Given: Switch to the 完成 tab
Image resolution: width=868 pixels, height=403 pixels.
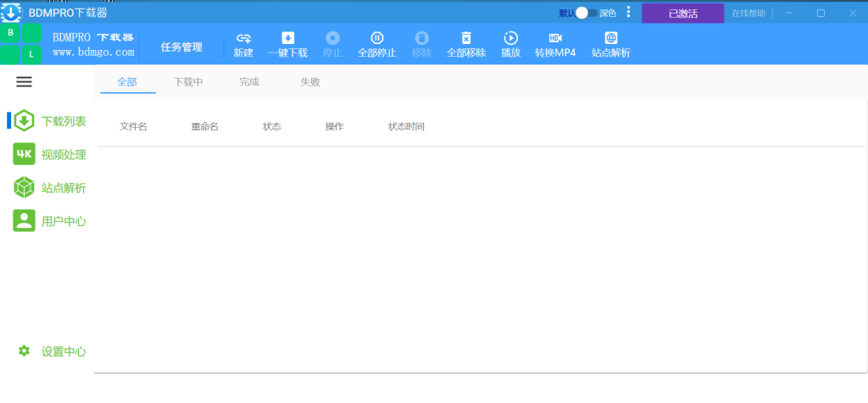Looking at the screenshot, I should click(x=249, y=82).
